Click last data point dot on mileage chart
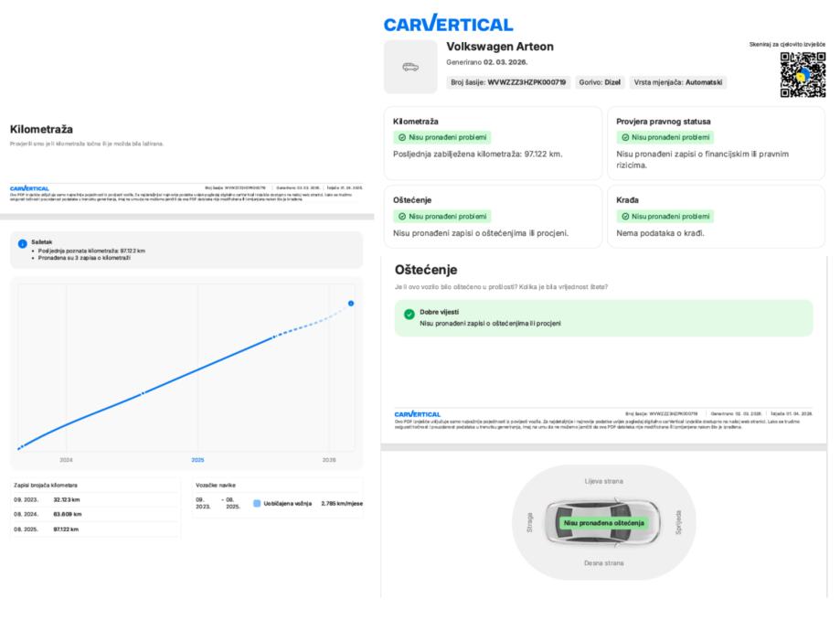This screenshot has width=840, height=620. tap(351, 304)
